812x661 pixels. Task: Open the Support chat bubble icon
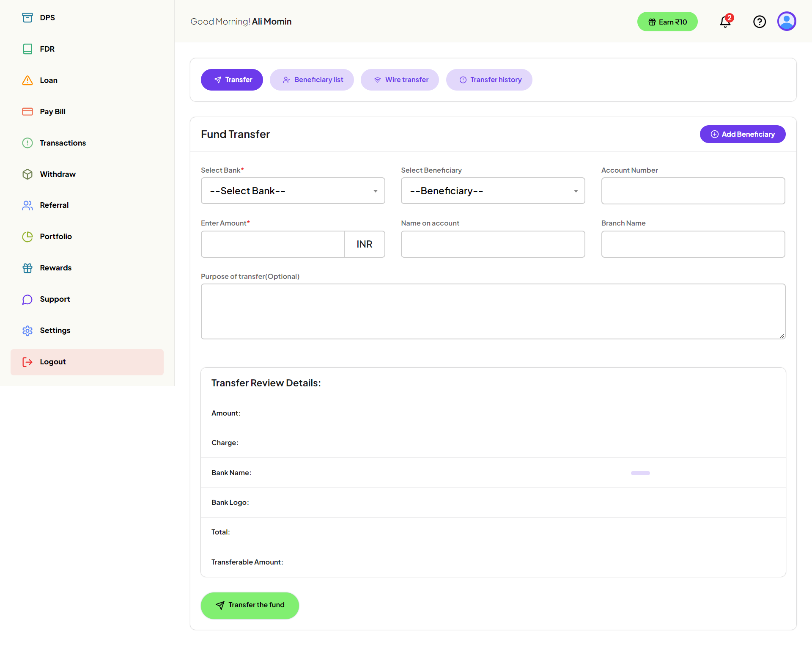point(27,299)
